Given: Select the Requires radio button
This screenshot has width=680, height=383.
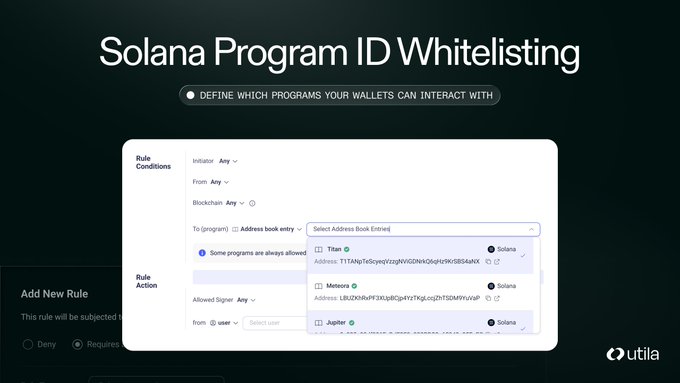Looking at the screenshot, I should pyautogui.click(x=78, y=344).
